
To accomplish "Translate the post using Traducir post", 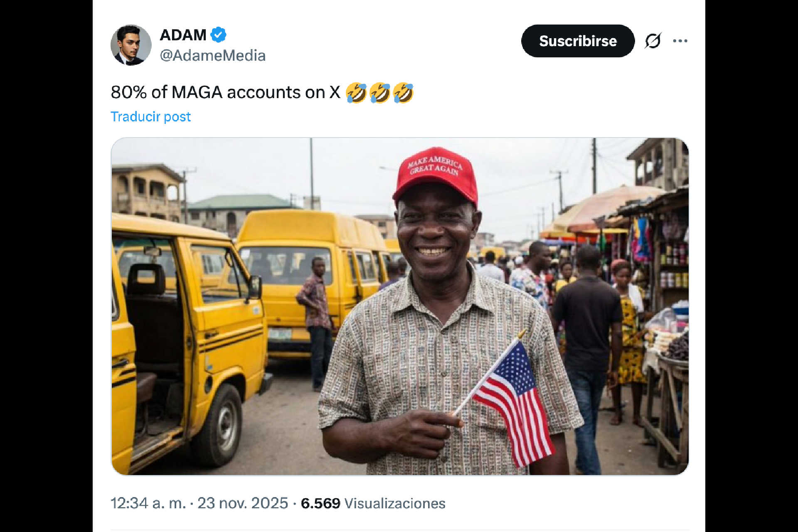I will tap(150, 117).
